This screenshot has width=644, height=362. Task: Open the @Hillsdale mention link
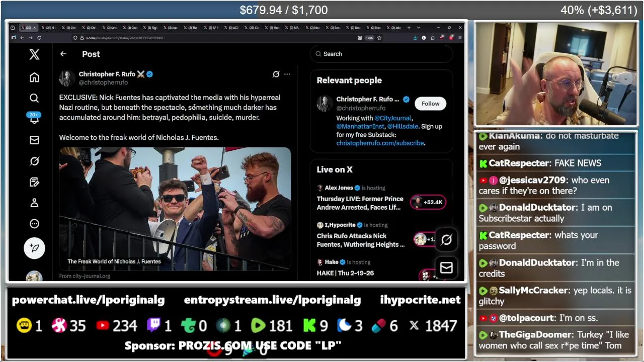pos(403,126)
